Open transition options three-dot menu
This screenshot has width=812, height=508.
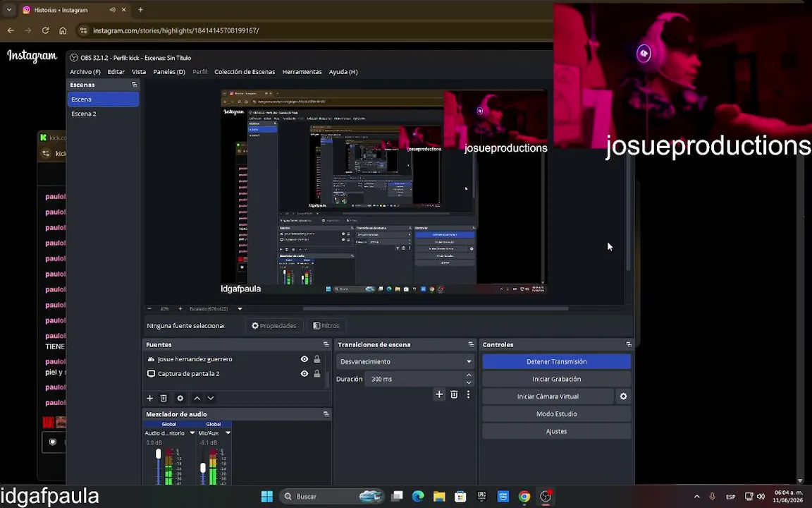tap(468, 394)
